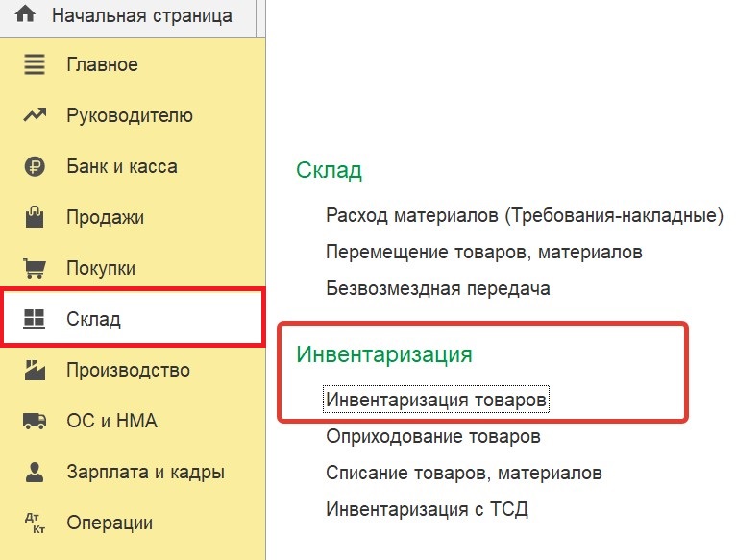Viewport: 736px width, 560px height.
Task: Open Списание товаров, материалов
Action: pos(464,473)
